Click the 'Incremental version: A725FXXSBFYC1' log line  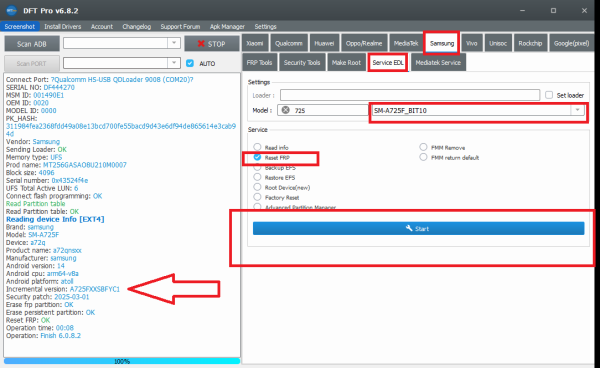tap(63, 289)
